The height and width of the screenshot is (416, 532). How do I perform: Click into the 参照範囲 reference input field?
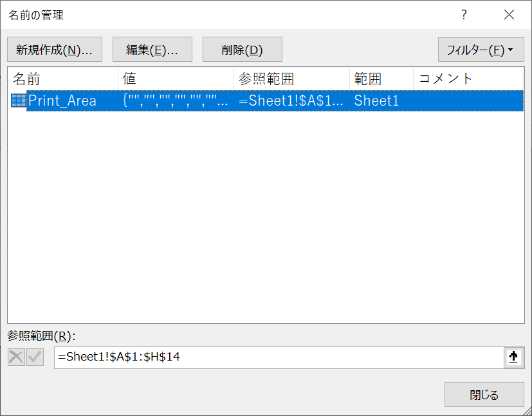277,357
